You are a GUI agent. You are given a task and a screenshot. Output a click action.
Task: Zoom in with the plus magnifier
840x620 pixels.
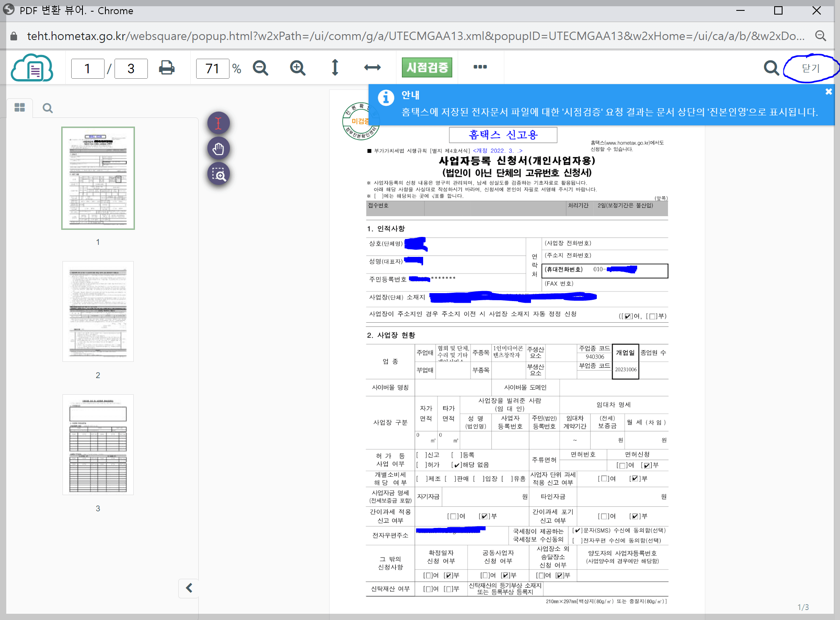[x=298, y=67]
